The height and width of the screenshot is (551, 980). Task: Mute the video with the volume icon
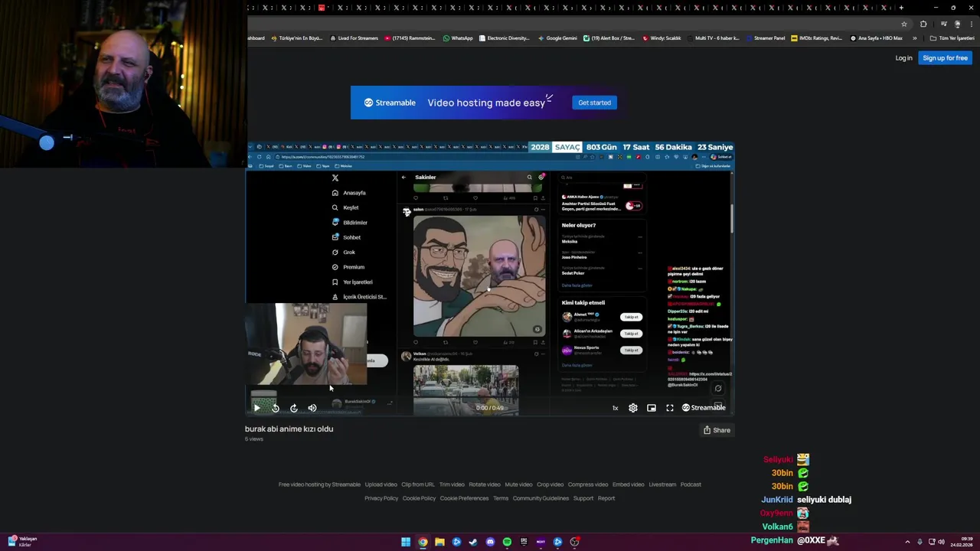[312, 408]
